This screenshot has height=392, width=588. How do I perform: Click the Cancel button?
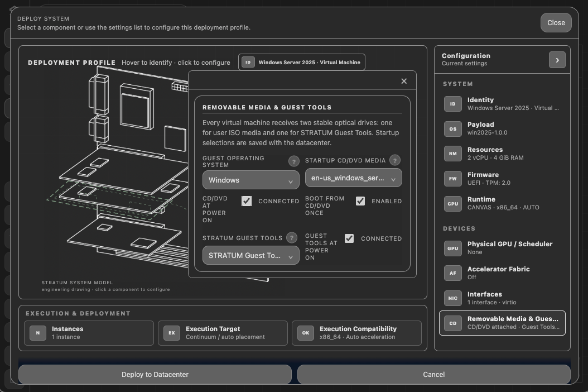click(x=434, y=374)
